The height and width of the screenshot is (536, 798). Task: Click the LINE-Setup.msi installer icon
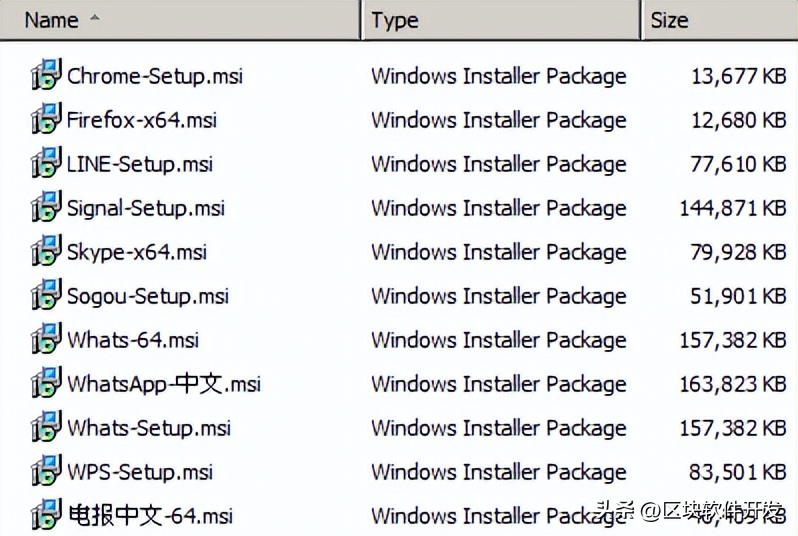pos(46,163)
